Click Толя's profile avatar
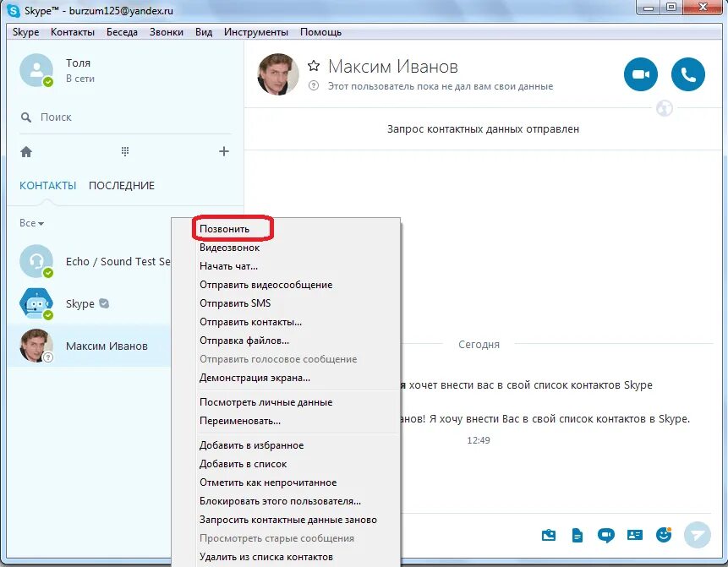 tap(36, 70)
